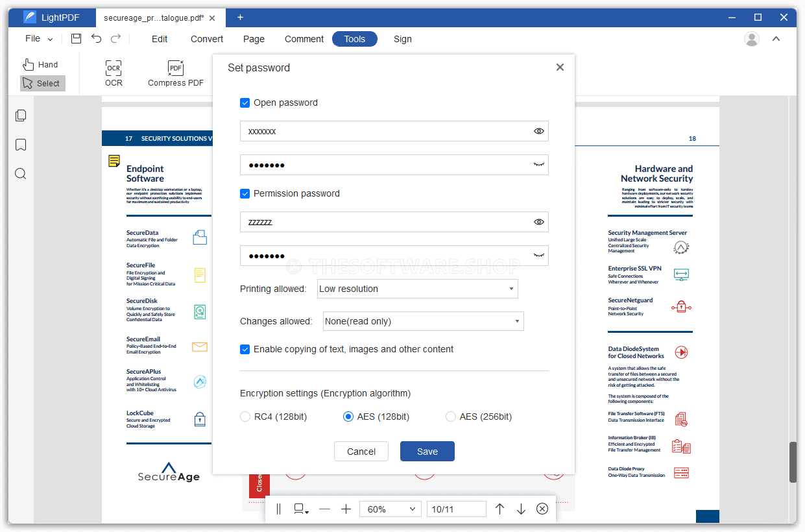Image resolution: width=805 pixels, height=532 pixels.
Task: Open the page thumbnails sidebar panel
Action: 21,115
